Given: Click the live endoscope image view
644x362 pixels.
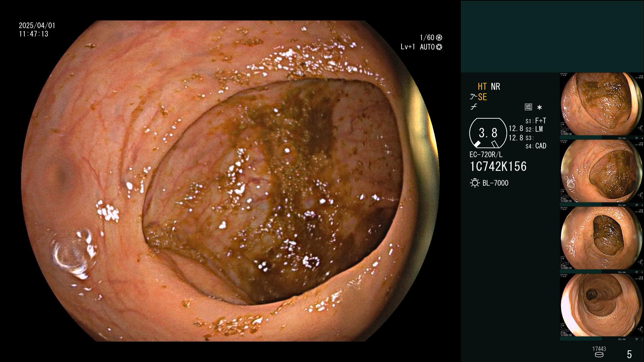Looking at the screenshot, I should click(x=230, y=181).
